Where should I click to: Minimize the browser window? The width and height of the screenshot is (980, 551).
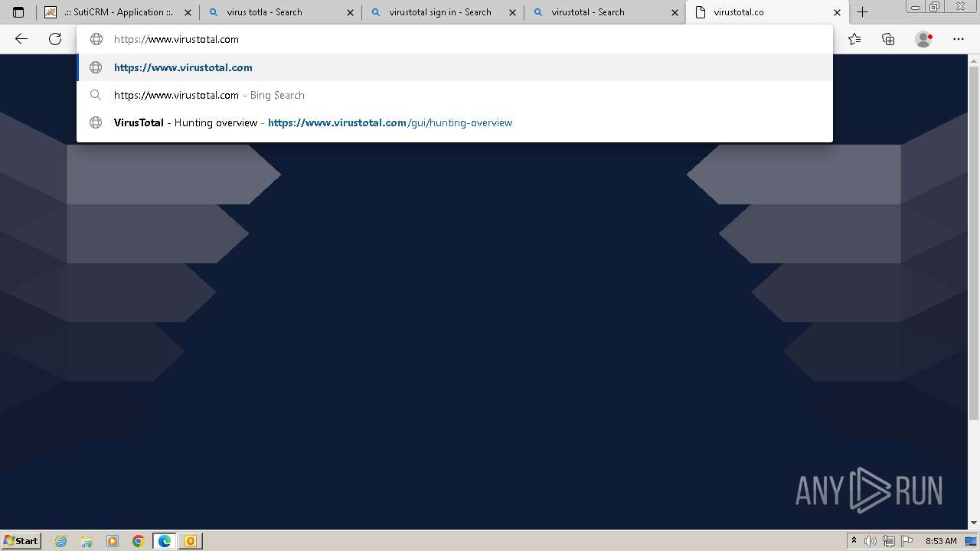click(915, 6)
